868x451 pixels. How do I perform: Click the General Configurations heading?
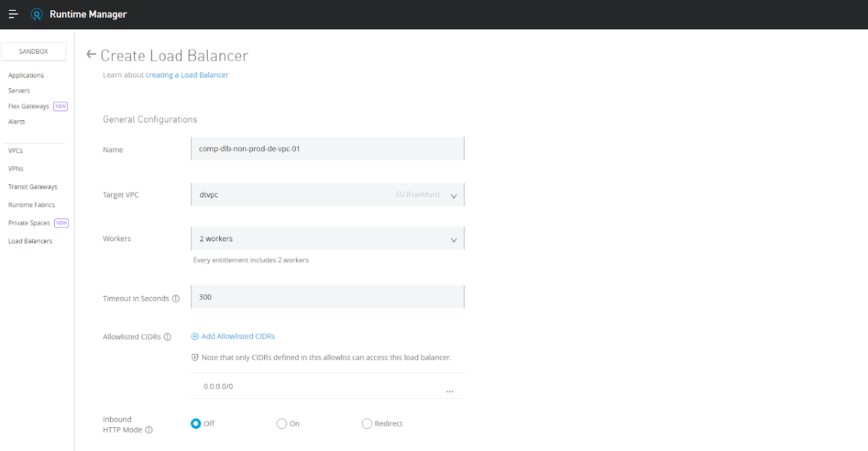pyautogui.click(x=150, y=119)
